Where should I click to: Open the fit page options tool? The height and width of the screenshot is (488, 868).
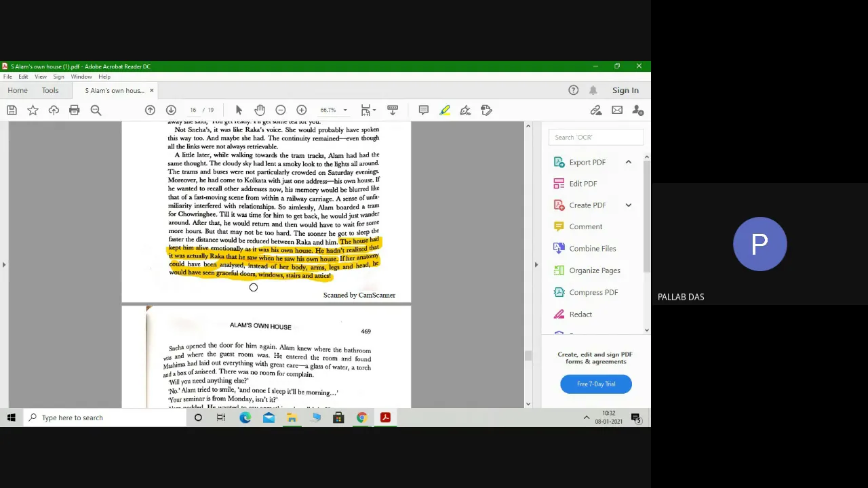click(367, 110)
